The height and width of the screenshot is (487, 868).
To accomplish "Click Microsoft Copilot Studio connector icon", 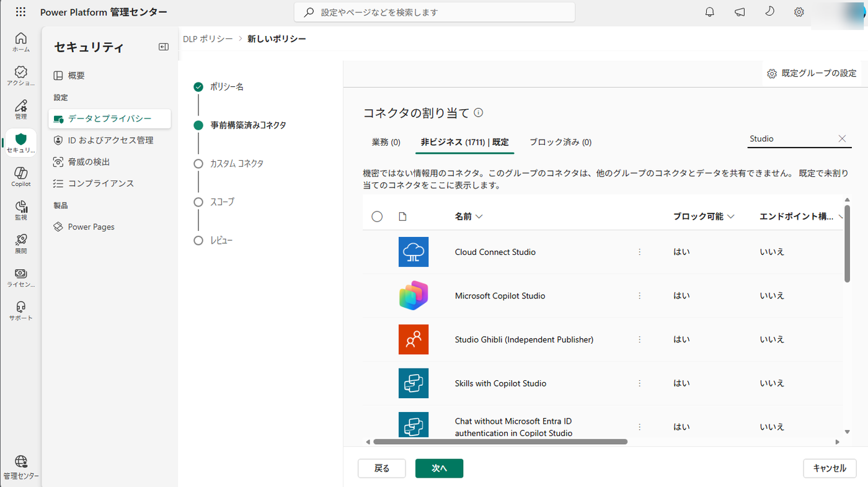I will tap(414, 296).
